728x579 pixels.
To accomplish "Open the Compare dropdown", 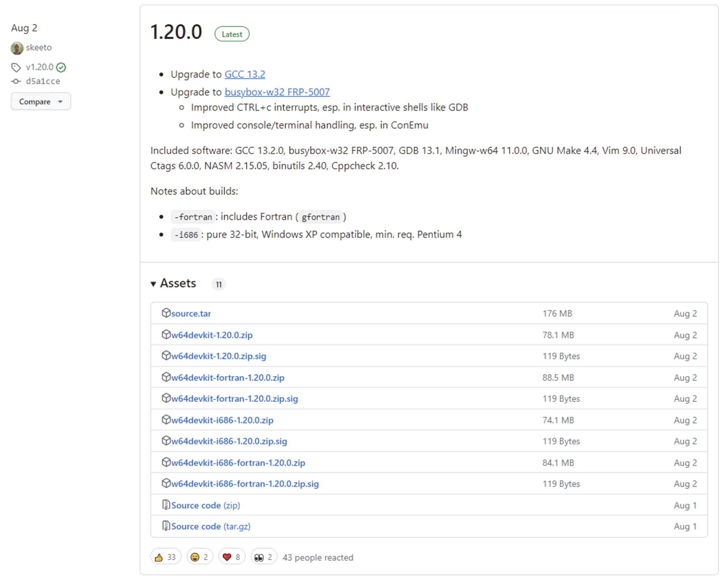I will 41,102.
